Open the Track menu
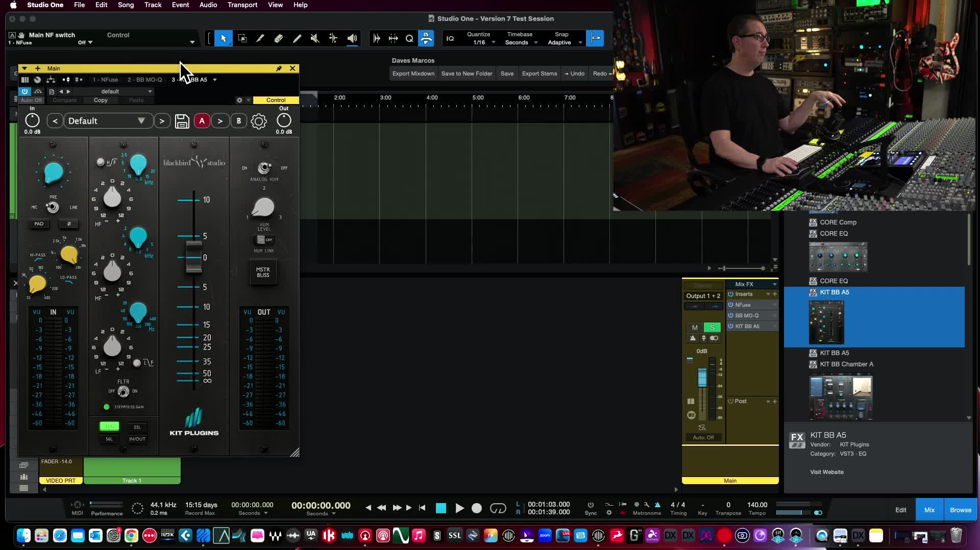 [153, 5]
